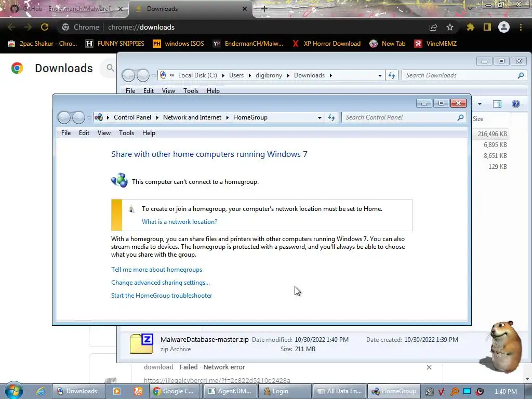Click the blue monitor tray icon
Image resolution: width=532 pixels, height=399 pixels.
(x=467, y=391)
